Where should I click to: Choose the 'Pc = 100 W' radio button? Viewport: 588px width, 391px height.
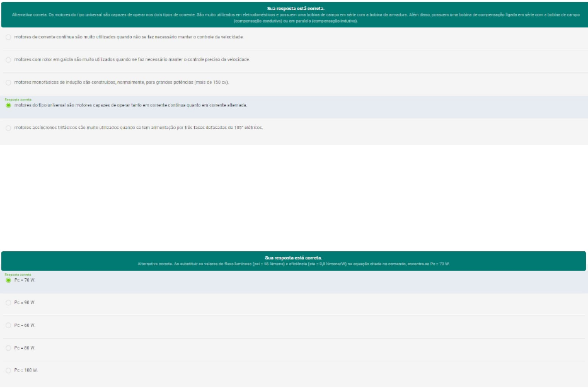point(8,370)
